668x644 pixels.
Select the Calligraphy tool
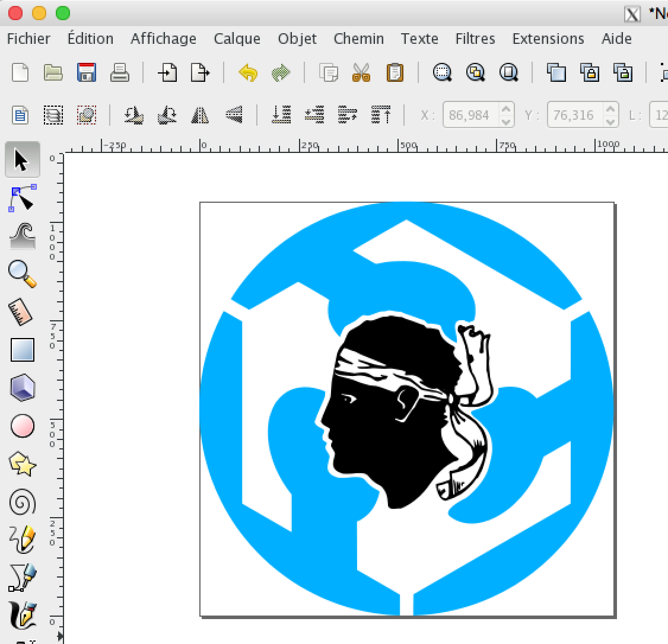coord(22,616)
